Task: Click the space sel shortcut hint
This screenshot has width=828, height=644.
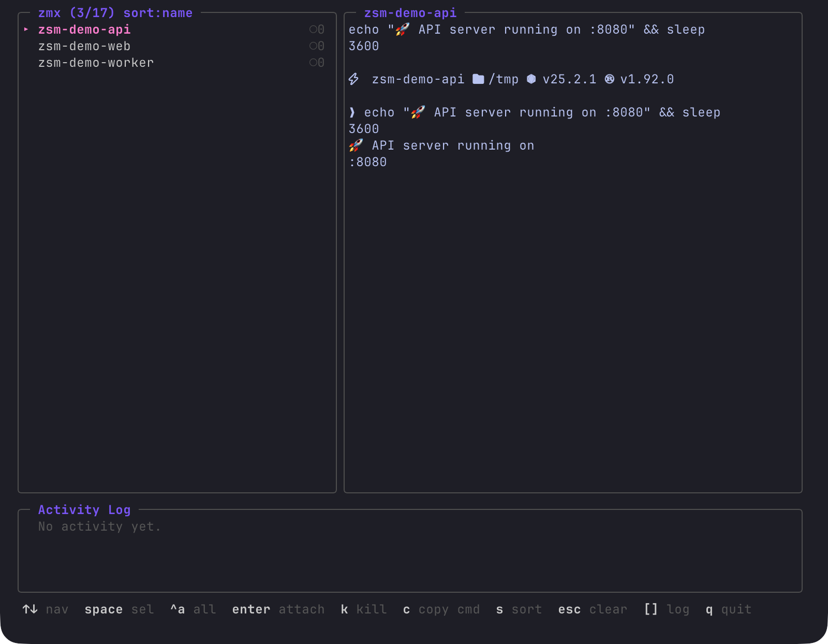Action: (x=119, y=609)
